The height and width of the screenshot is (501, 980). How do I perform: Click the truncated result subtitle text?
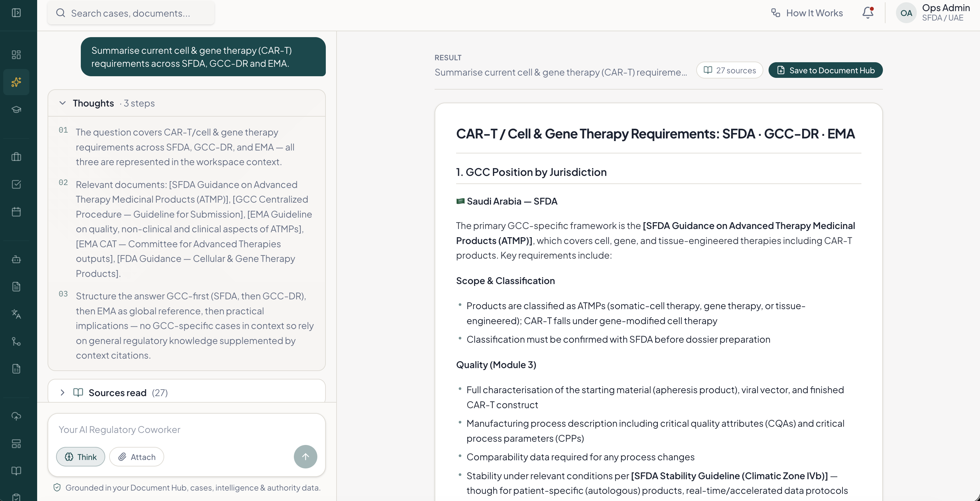[x=561, y=72]
